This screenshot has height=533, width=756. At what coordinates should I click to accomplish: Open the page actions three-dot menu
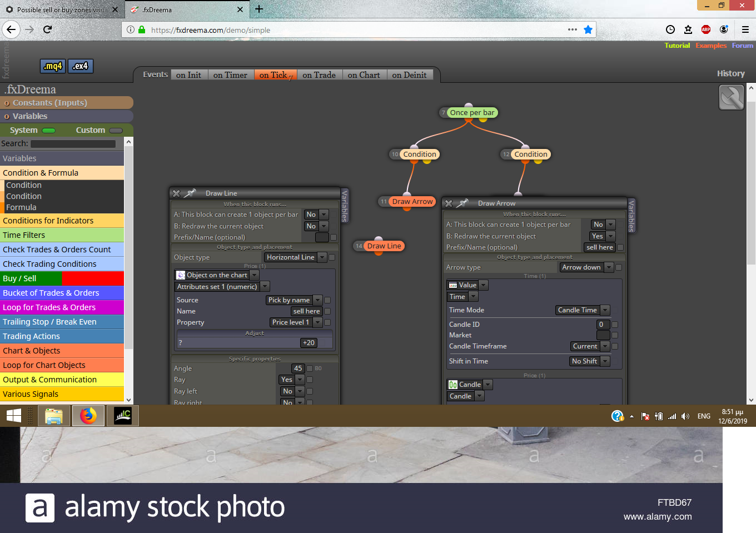(x=573, y=29)
